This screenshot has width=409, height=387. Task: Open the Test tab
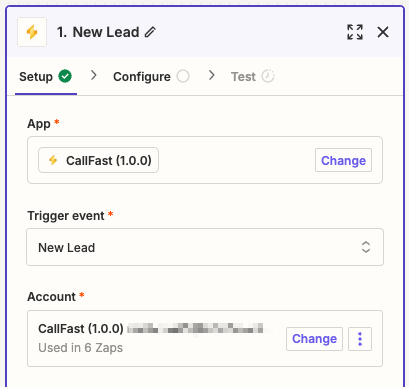point(253,77)
